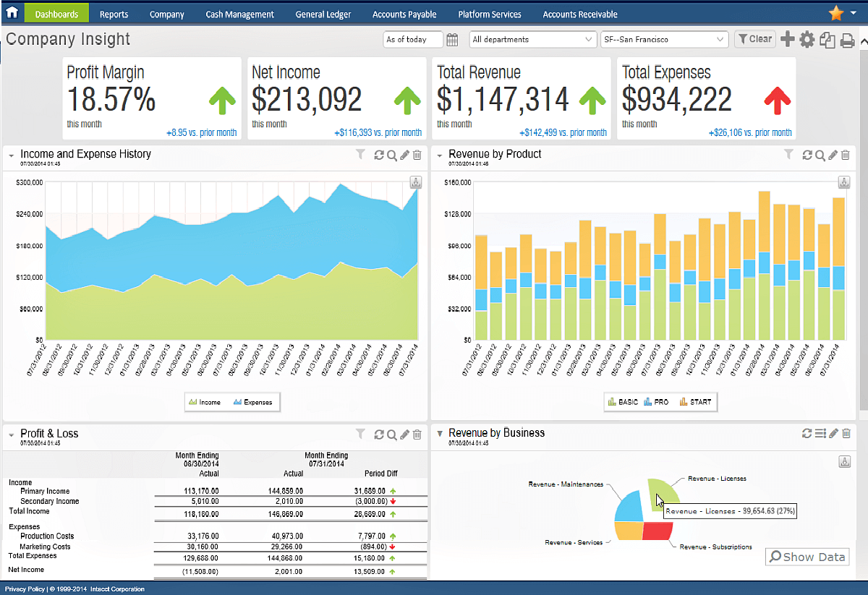Delete the Profit & Loss component

pyautogui.click(x=417, y=434)
